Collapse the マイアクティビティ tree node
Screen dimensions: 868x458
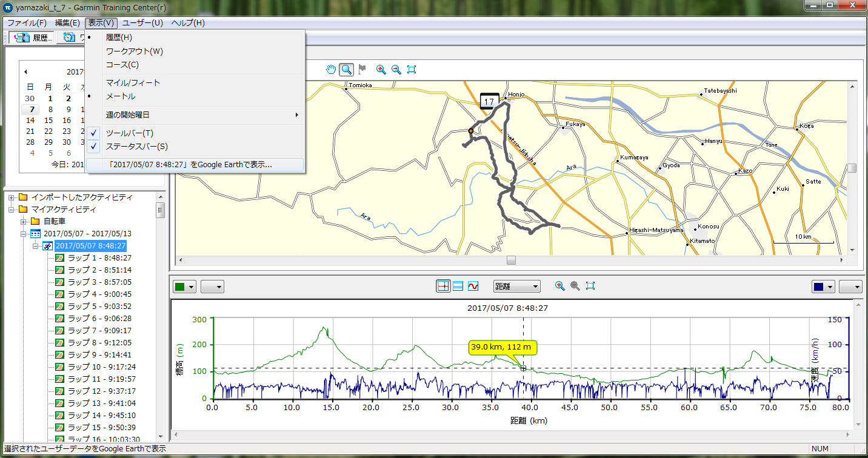(x=11, y=210)
